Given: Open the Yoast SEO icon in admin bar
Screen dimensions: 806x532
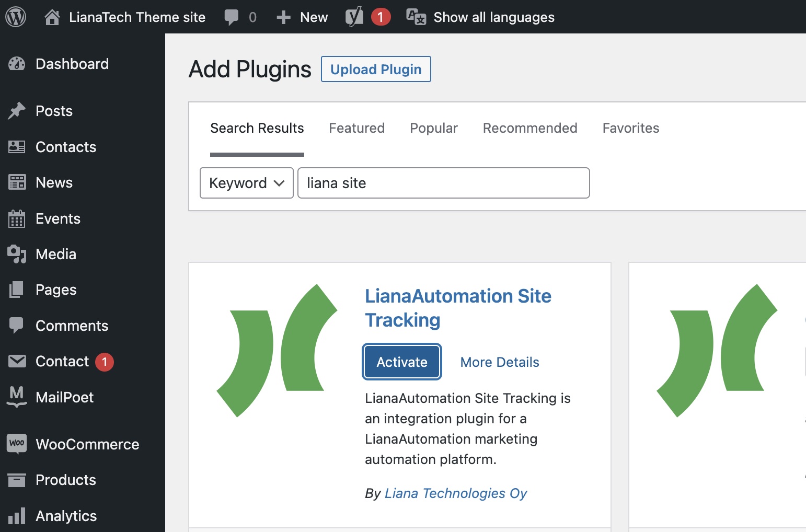Looking at the screenshot, I should [354, 17].
